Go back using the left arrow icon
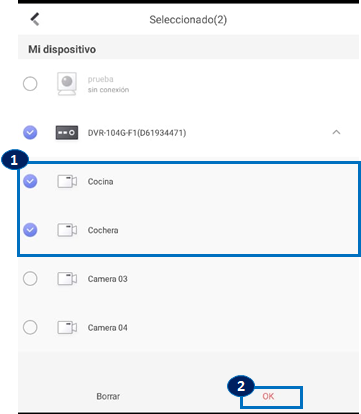Viewport: 361px width, 414px height. [35, 19]
